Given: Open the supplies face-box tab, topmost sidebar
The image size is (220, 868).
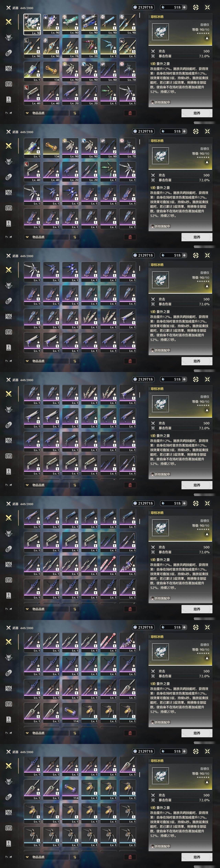Looking at the screenshot, I should [x=9, y=84].
